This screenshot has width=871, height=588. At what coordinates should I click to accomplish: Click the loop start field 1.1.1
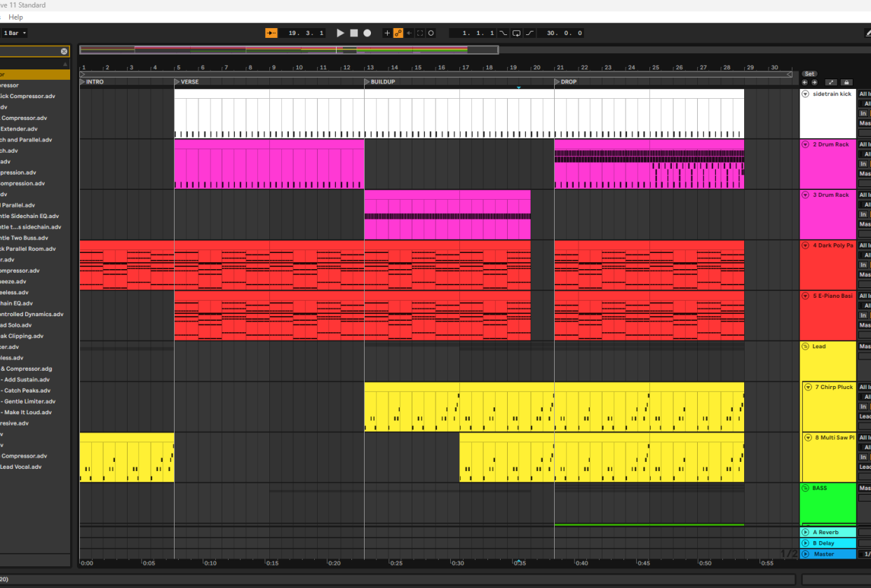(473, 33)
